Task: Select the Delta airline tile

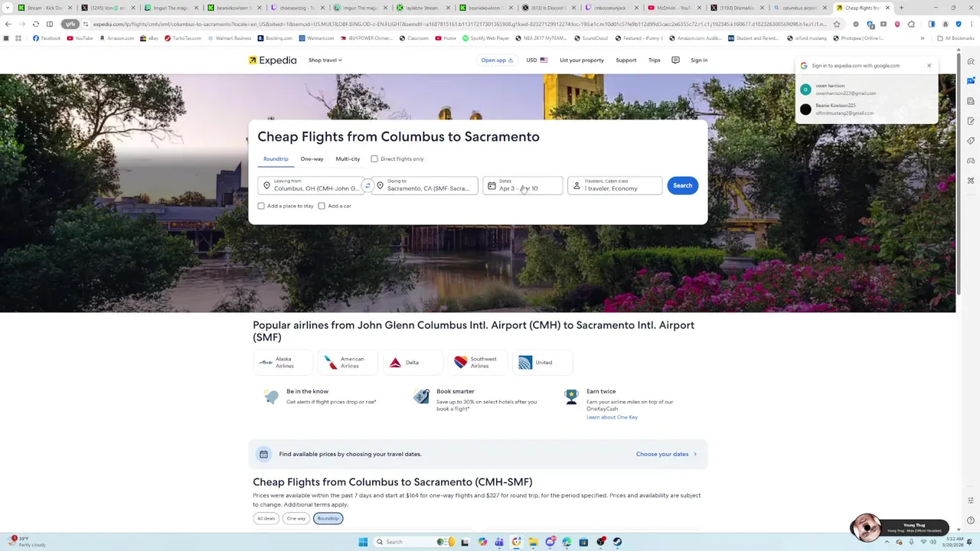Action: 413,363
